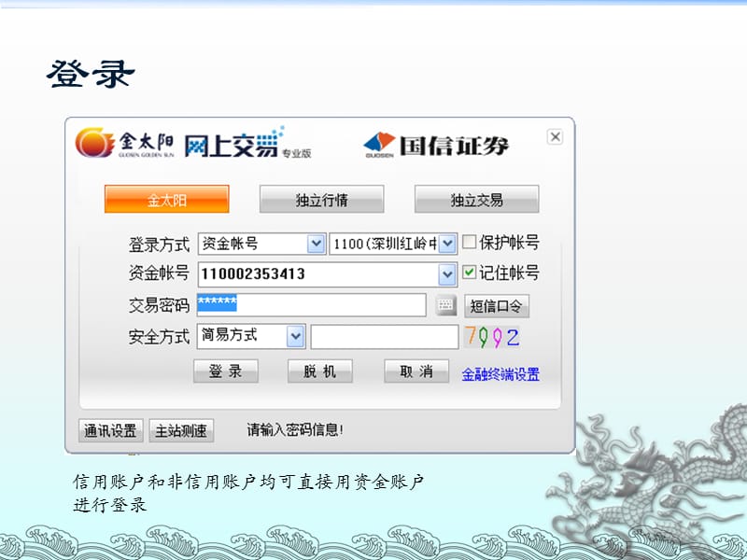Click the 取消 button
The image size is (747, 560).
point(416,371)
